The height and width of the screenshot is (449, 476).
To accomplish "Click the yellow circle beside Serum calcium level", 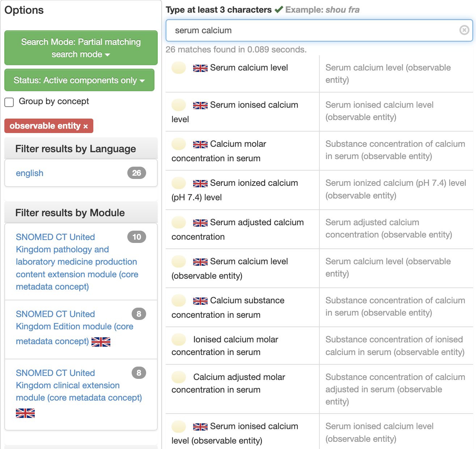I will pos(179,68).
